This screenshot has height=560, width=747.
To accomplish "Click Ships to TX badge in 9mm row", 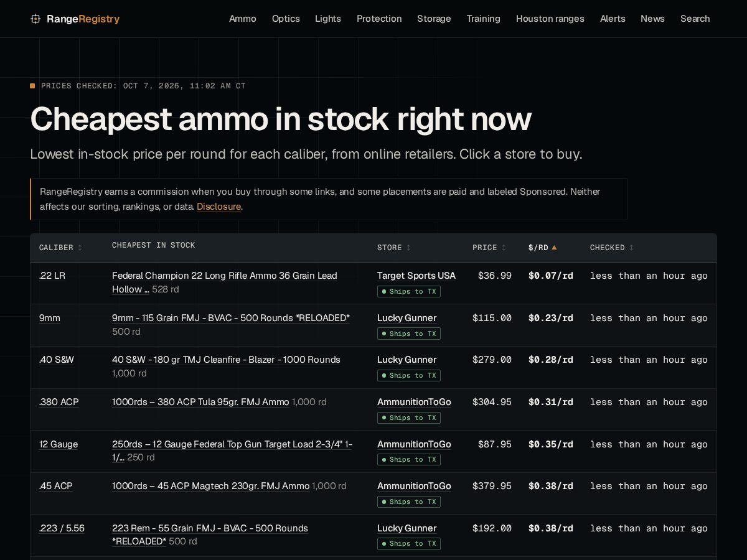I will tap(409, 334).
